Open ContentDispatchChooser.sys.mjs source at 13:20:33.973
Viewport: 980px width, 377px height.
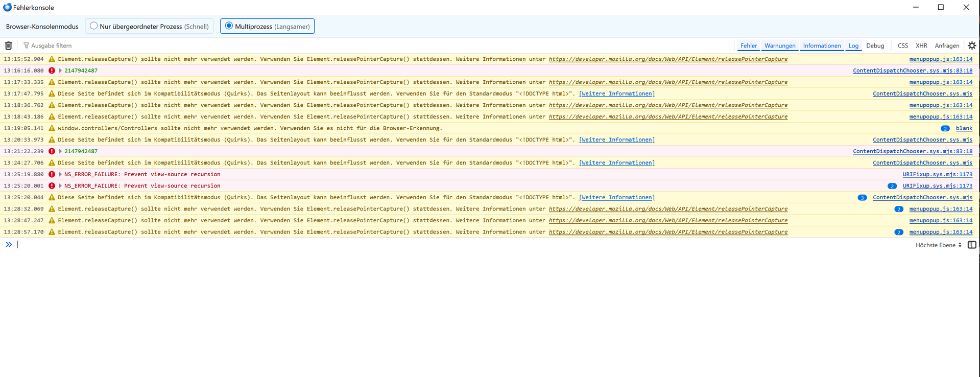(x=923, y=139)
